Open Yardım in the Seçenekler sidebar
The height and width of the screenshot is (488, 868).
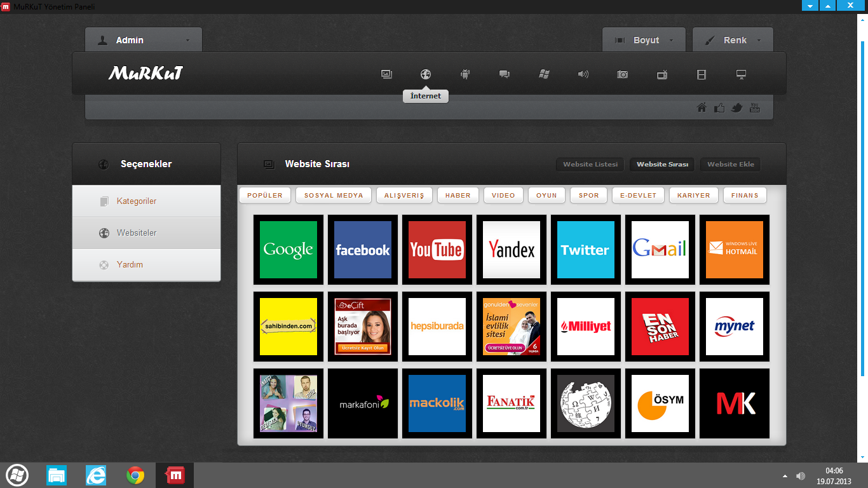click(x=147, y=265)
